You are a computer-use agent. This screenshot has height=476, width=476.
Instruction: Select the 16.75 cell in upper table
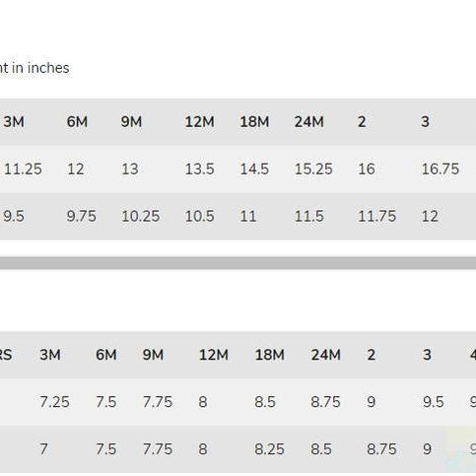(x=441, y=170)
